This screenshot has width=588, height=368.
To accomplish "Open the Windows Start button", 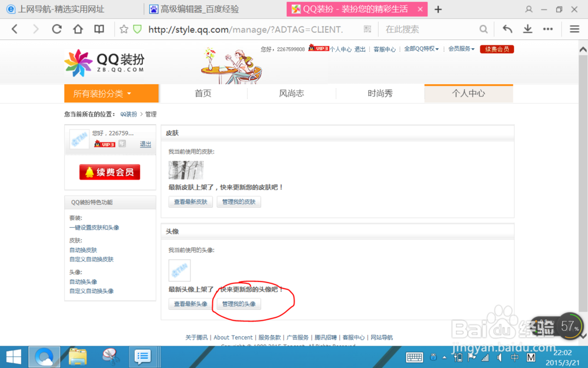I will coord(14,357).
